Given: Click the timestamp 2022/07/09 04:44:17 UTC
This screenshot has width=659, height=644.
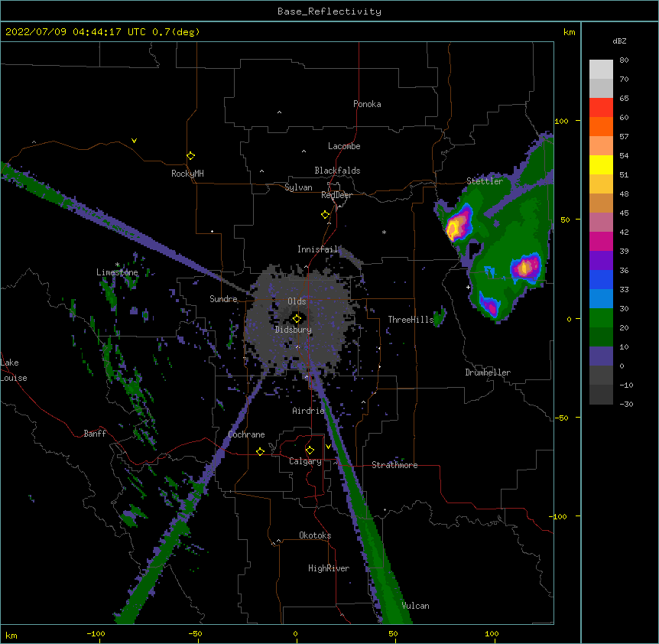Looking at the screenshot, I should coord(76,32).
